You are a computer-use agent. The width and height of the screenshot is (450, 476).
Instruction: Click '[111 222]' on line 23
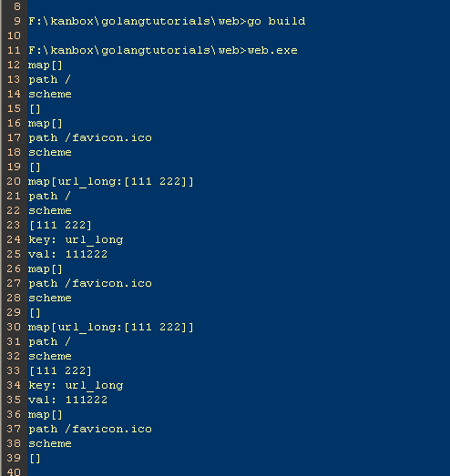(60, 225)
